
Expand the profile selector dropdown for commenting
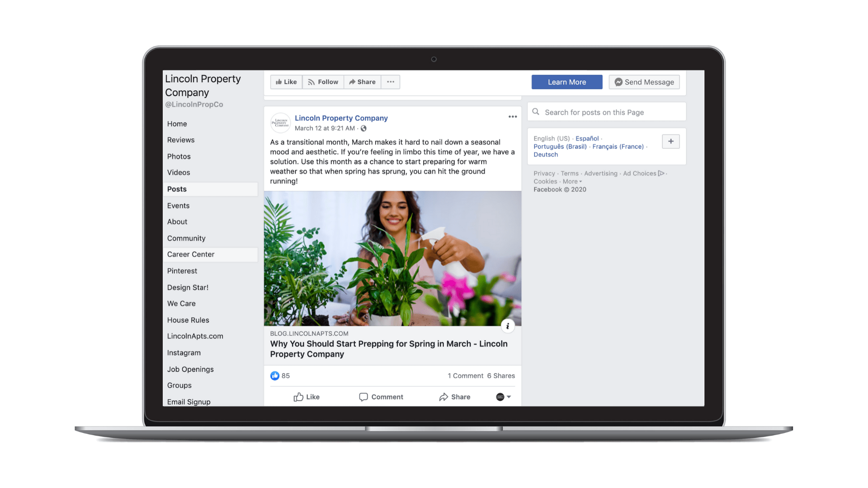(x=504, y=397)
